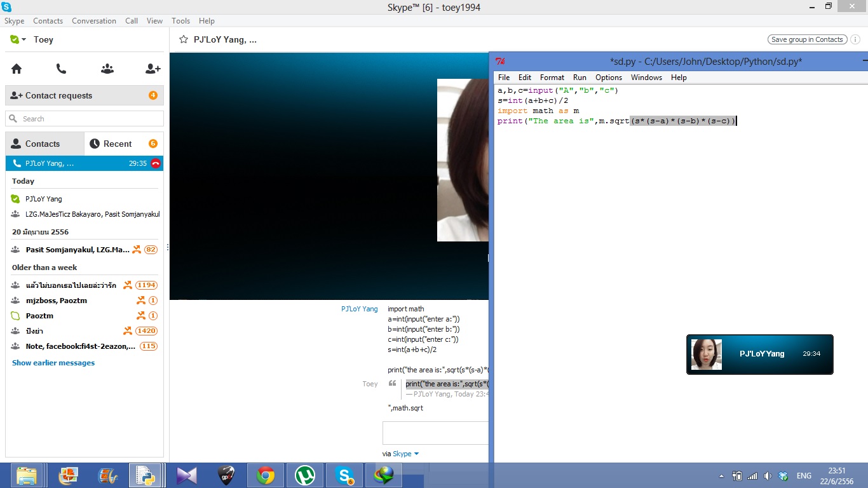Open the LZG.MaJesTicz Bakayaro, Pasit Somjanyakul group
The width and height of the screenshot is (868, 488).
pyautogui.click(x=85, y=214)
